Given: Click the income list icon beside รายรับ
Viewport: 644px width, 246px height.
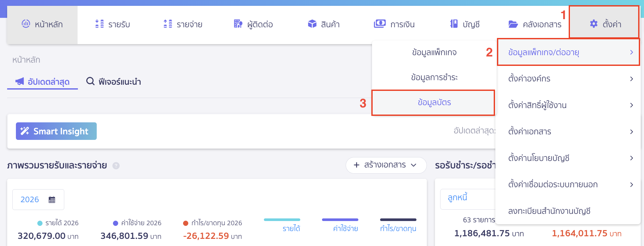Looking at the screenshot, I should coord(99,24).
